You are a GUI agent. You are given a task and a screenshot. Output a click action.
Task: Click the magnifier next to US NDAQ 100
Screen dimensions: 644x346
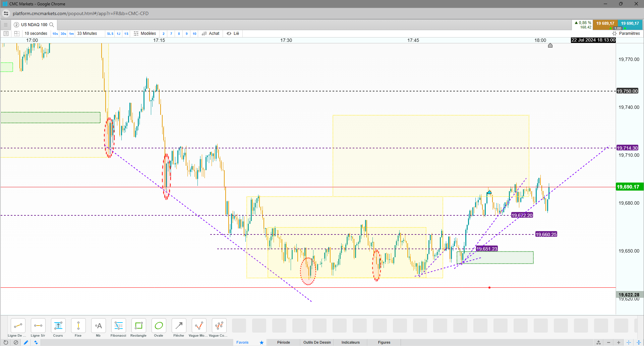point(52,25)
